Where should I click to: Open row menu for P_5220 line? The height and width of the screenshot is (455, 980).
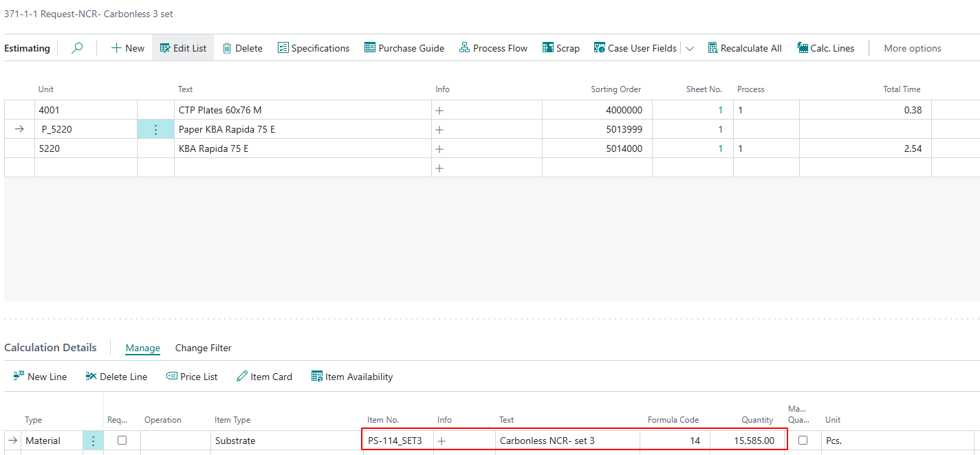155,129
